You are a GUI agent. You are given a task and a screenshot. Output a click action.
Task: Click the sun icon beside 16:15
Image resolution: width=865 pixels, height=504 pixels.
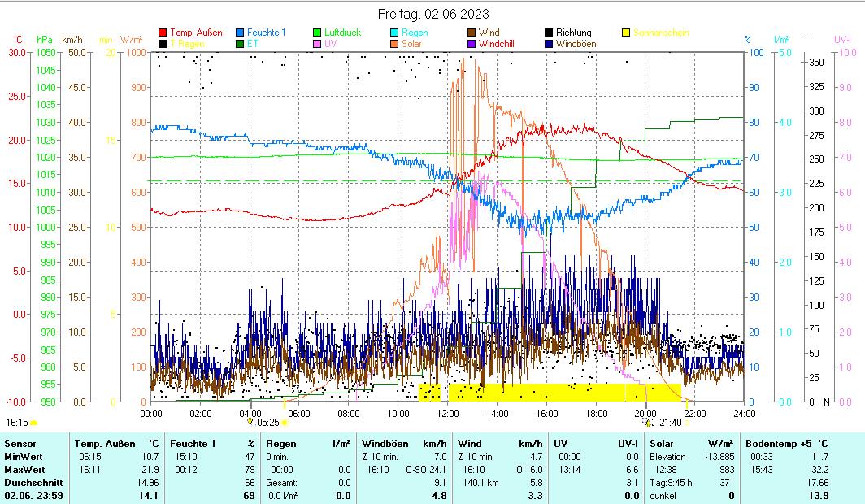click(33, 423)
